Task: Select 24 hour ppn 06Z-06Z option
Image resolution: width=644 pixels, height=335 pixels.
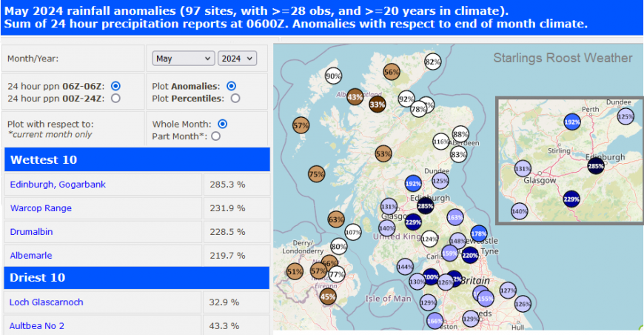Action: click(115, 86)
